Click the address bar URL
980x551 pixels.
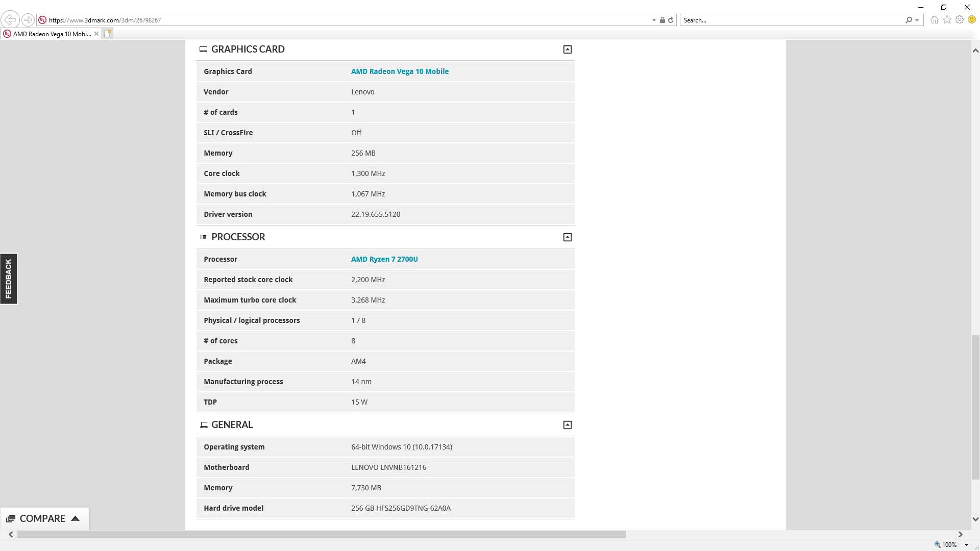tap(105, 20)
